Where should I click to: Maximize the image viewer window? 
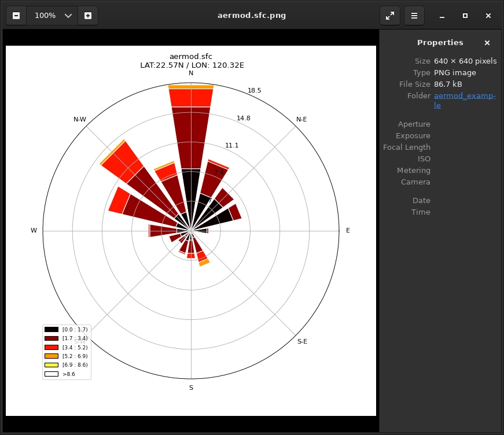[x=465, y=16]
